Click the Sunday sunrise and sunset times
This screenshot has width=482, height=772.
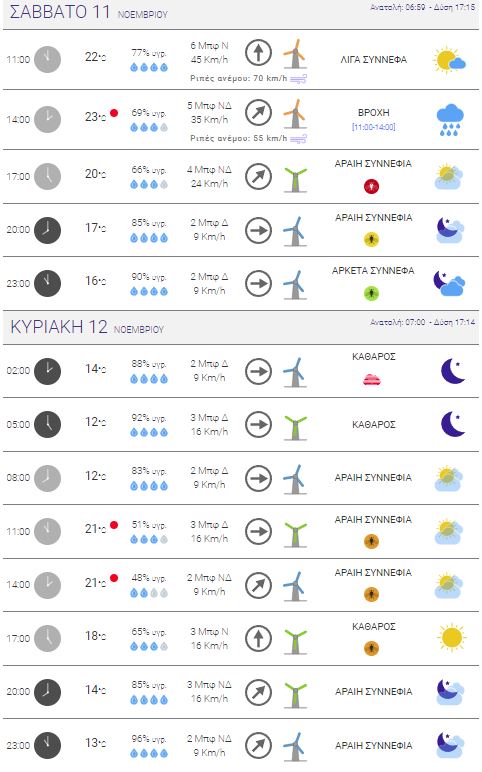tap(422, 322)
